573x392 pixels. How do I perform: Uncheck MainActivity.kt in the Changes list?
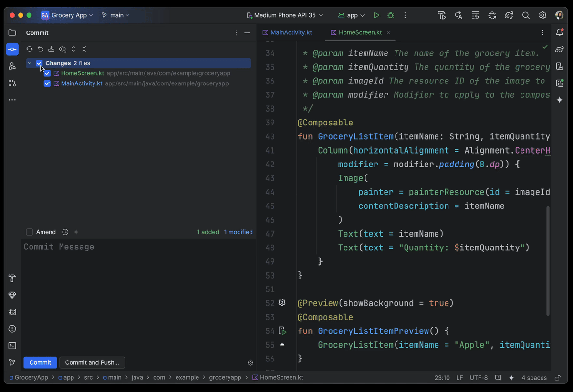[47, 83]
